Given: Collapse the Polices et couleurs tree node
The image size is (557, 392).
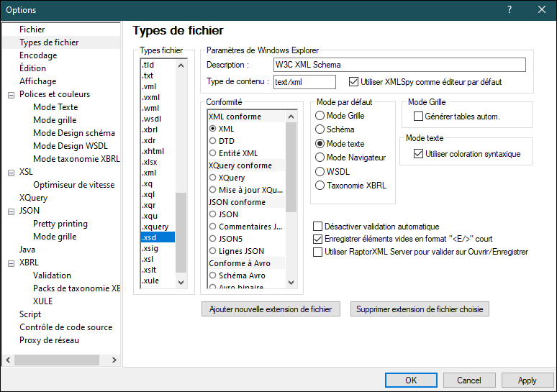Looking at the screenshot, I should pyautogui.click(x=11, y=94).
